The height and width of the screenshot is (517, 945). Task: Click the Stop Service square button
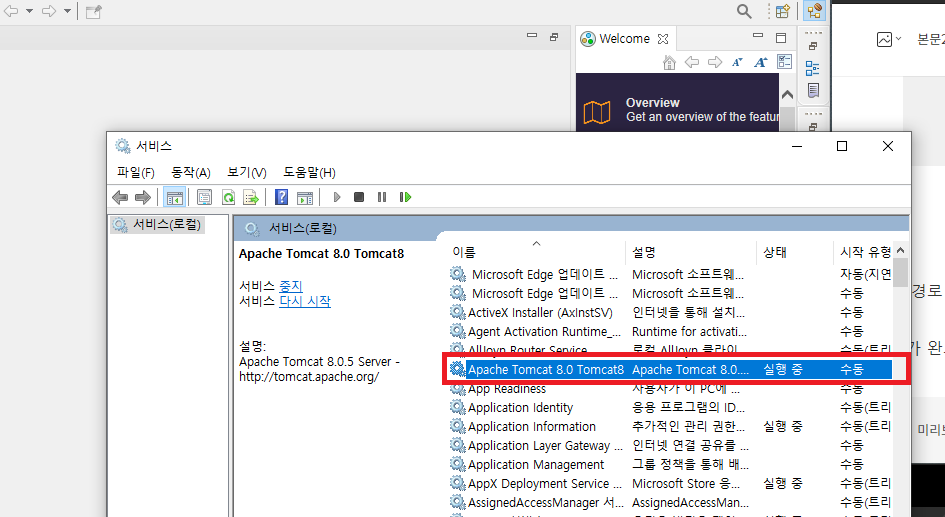point(359,197)
